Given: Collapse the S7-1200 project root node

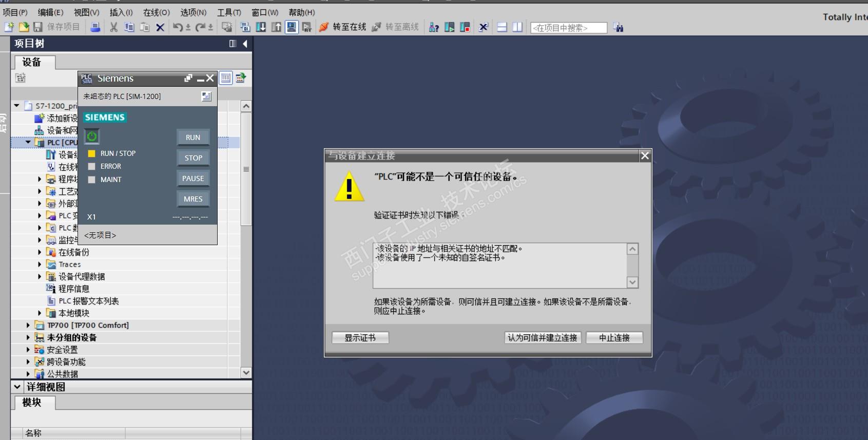Looking at the screenshot, I should pos(17,106).
